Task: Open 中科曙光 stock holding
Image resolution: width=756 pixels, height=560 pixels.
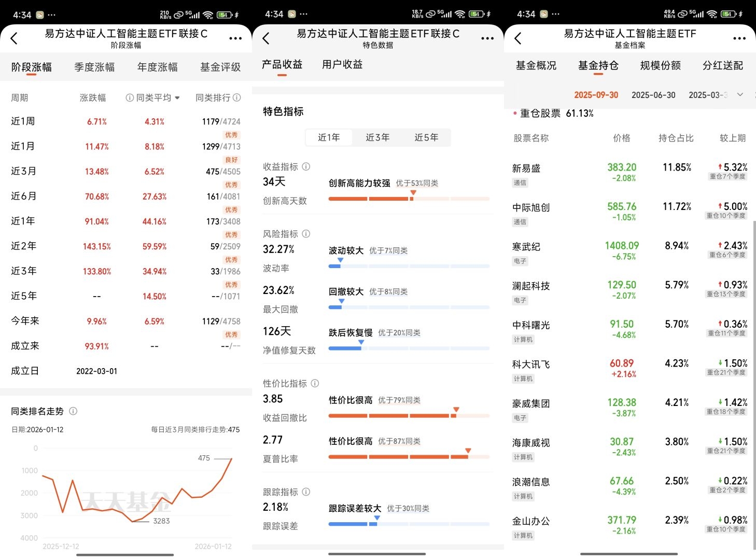Action: (x=629, y=331)
